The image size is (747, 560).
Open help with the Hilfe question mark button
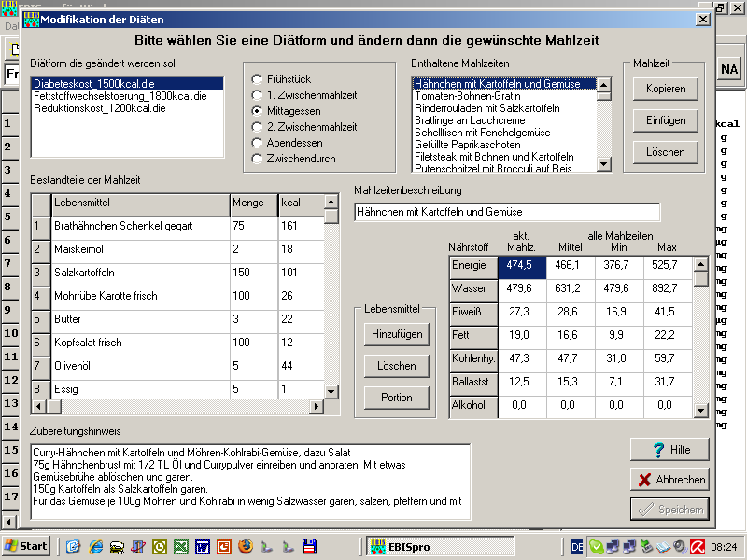click(x=669, y=450)
